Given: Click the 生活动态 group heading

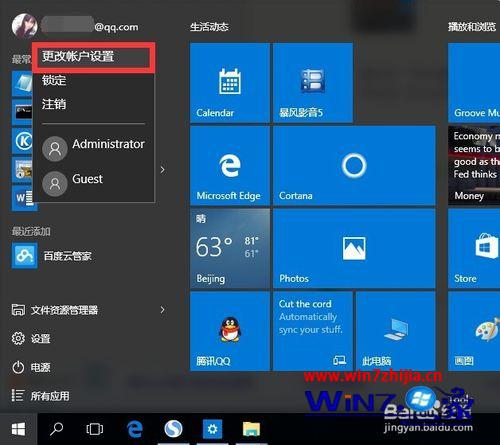Looking at the screenshot, I should tap(209, 27).
